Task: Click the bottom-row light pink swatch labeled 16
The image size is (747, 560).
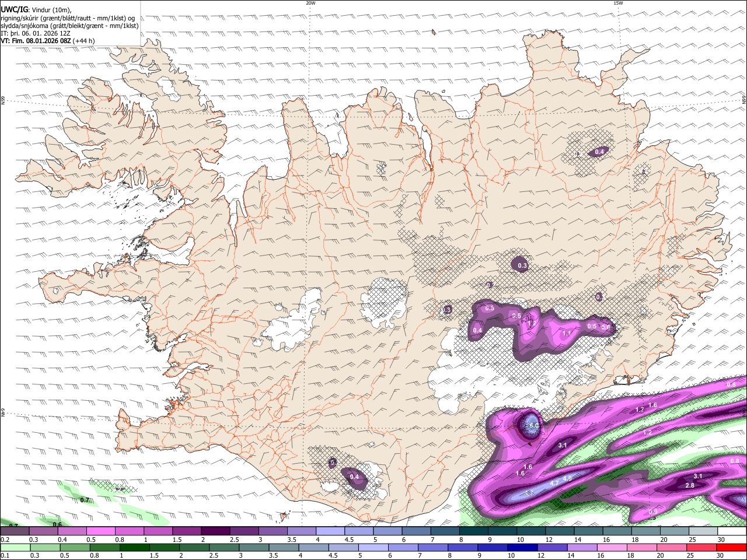Action: click(612, 547)
